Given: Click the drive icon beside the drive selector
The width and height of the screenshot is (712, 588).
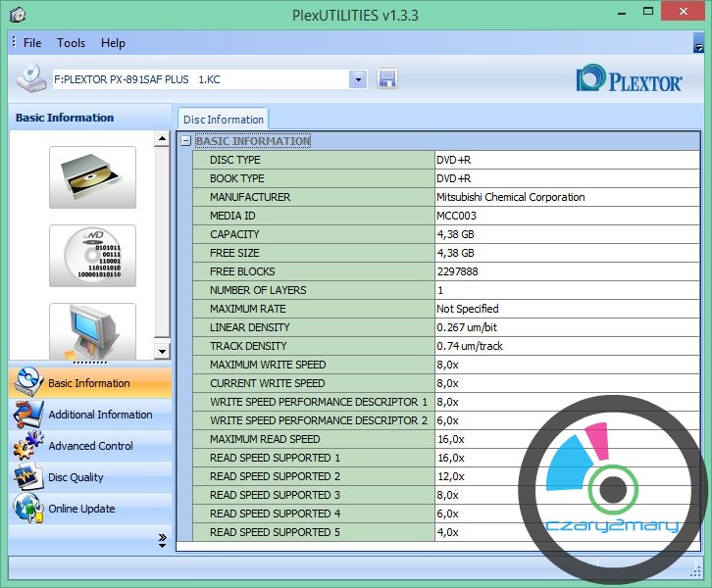Looking at the screenshot, I should pos(30,78).
